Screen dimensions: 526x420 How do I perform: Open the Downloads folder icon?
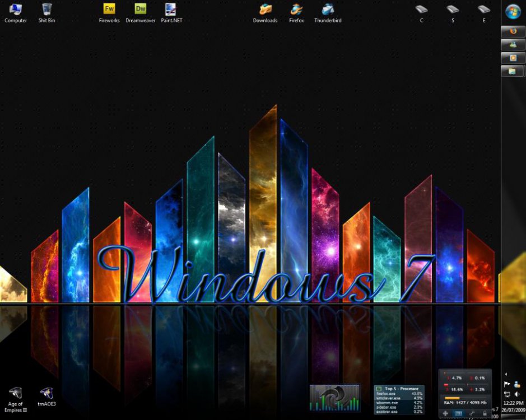(x=265, y=10)
